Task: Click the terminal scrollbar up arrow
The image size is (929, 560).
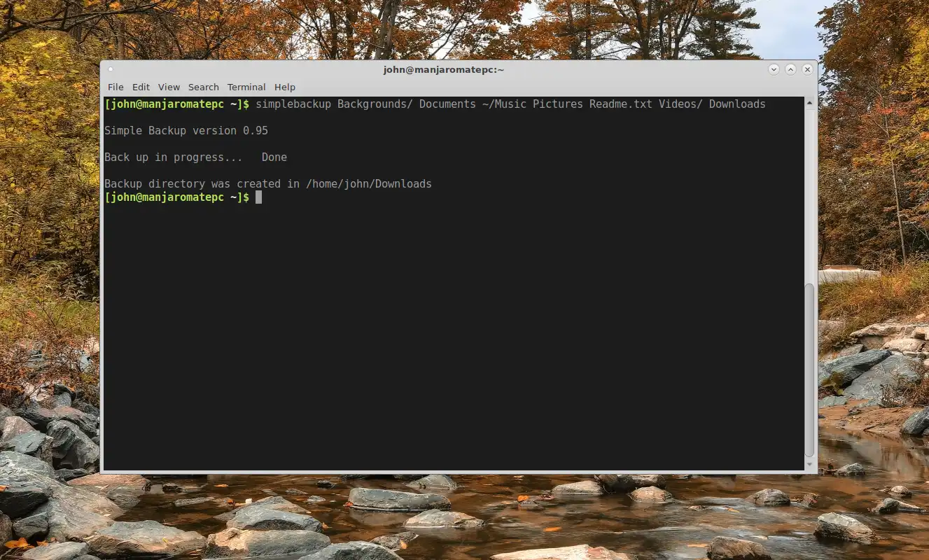Action: click(810, 103)
